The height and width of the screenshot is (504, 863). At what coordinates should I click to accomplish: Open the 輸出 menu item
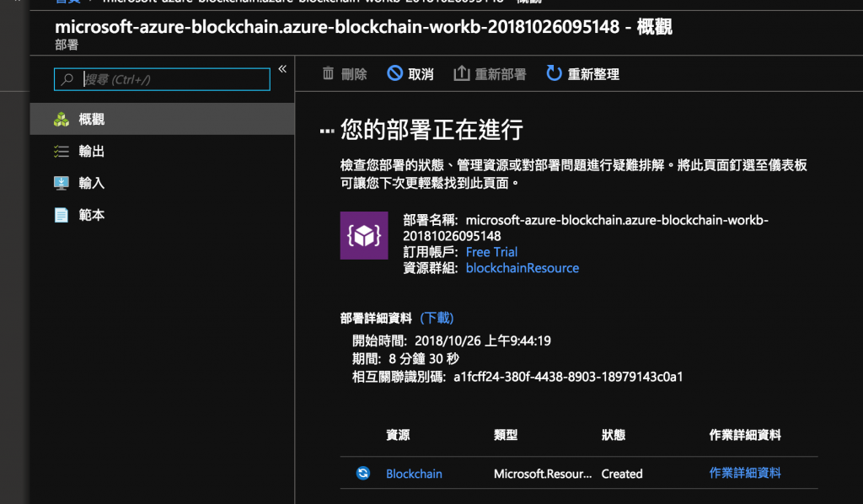(162, 151)
